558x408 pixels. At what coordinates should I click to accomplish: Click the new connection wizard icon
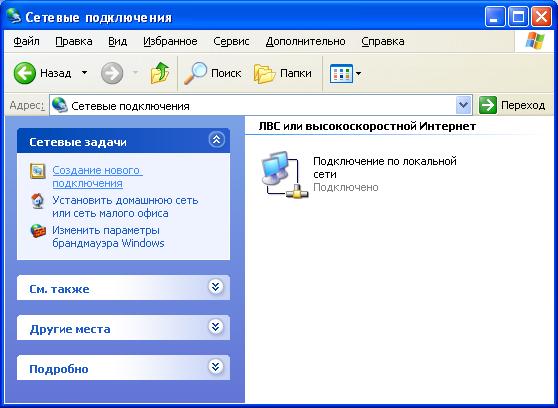coord(37,171)
